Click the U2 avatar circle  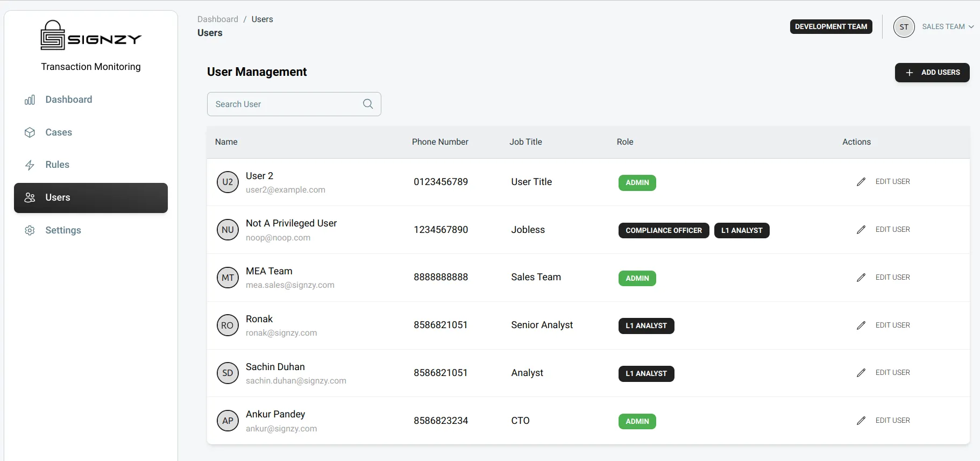228,182
